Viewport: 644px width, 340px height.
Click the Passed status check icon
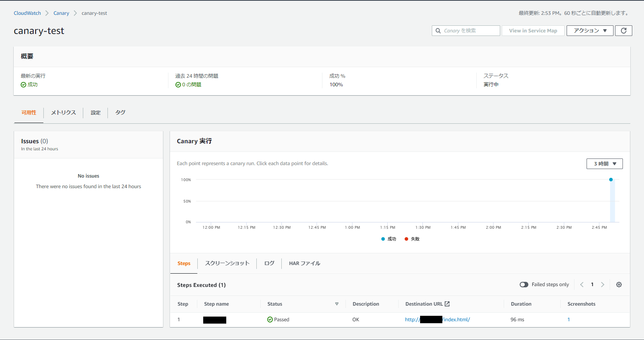[270, 319]
